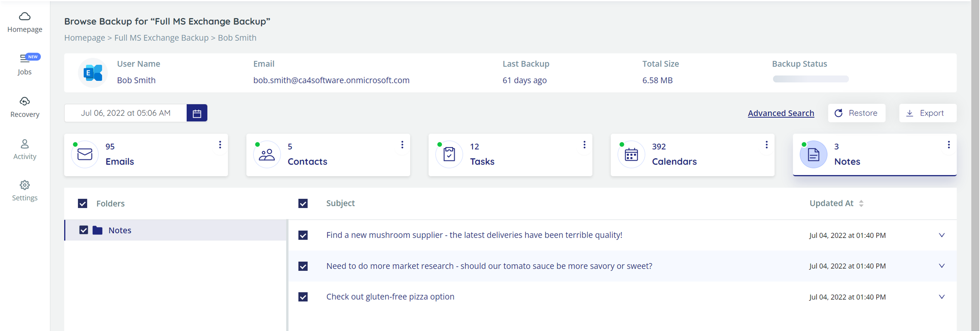Open note 'Check out gluten-free pizza option'

tap(390, 297)
